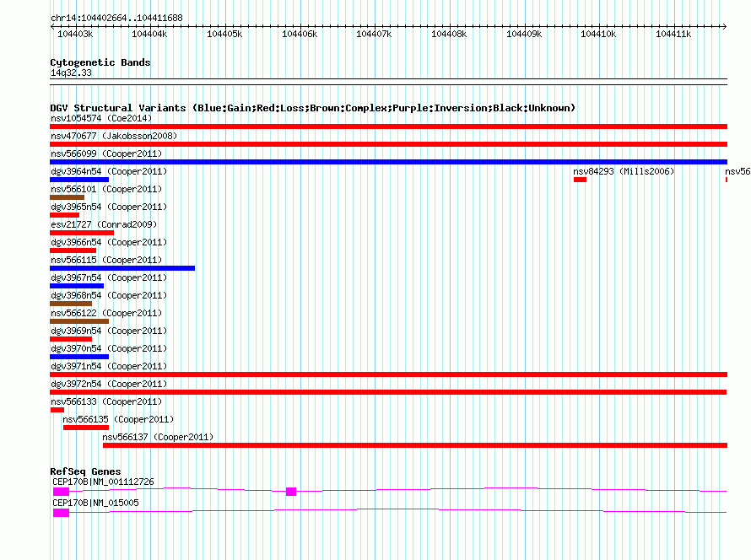The height and width of the screenshot is (560, 751).
Task: Click the 104405k ruler position
Action: (224, 34)
